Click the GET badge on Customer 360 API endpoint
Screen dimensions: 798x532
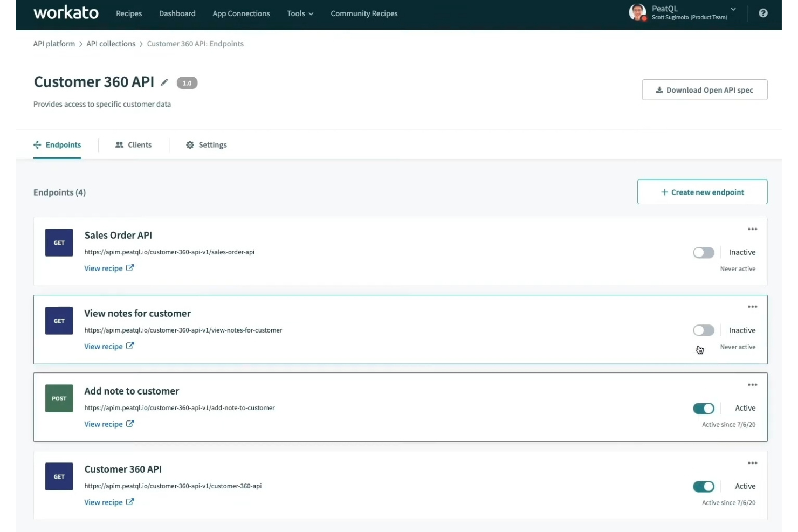(x=59, y=476)
